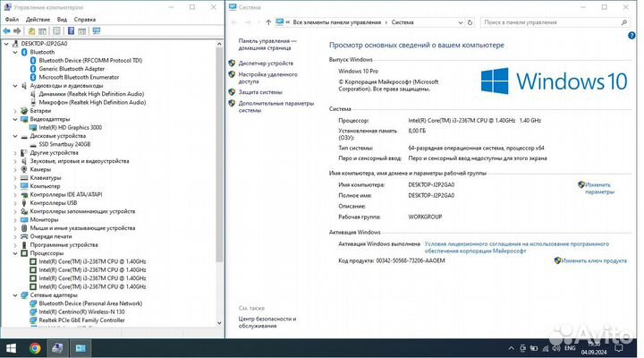Select Клавиатуры category in device tree
The image size is (644, 358).
(x=46, y=178)
